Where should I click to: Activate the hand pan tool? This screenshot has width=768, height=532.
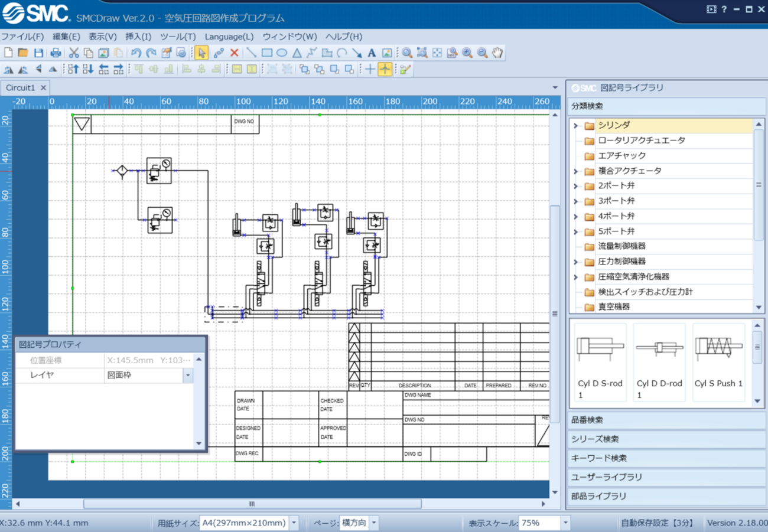(x=497, y=53)
